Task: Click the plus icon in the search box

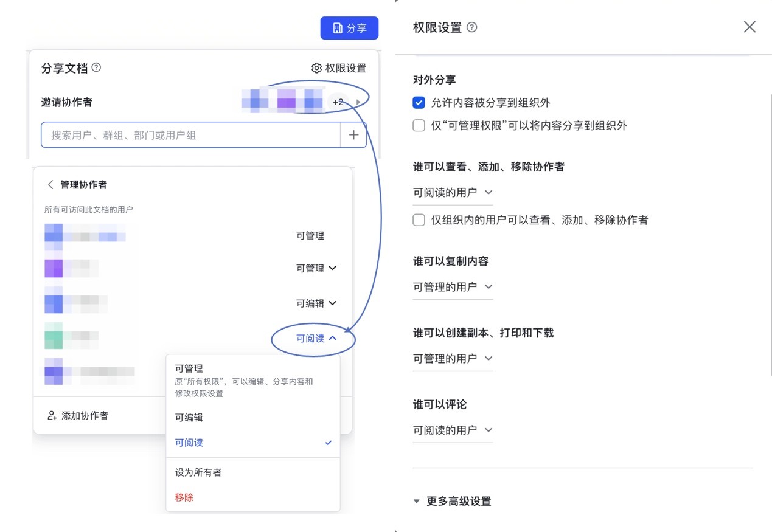Action: pyautogui.click(x=353, y=135)
